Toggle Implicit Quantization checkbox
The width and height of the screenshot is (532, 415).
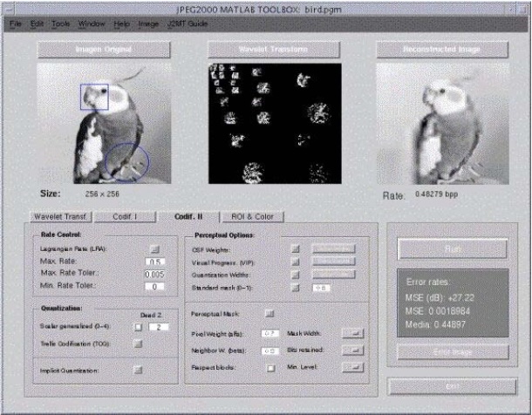138,370
